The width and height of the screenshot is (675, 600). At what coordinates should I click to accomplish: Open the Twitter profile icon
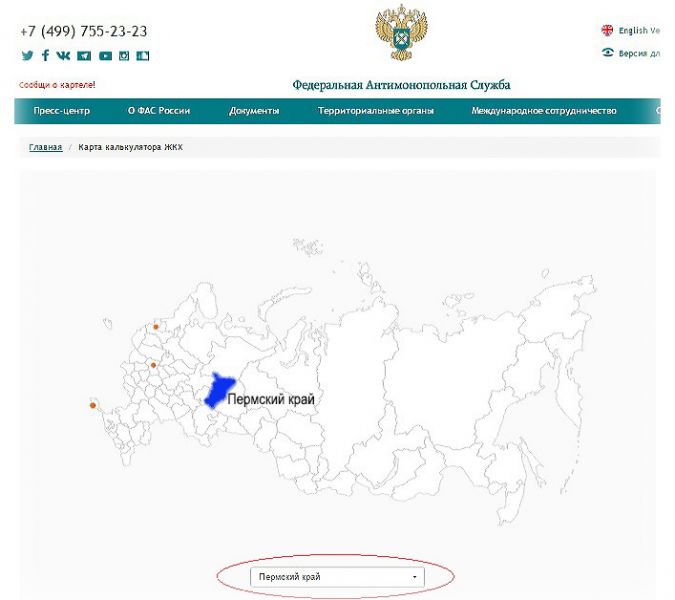coord(28,56)
